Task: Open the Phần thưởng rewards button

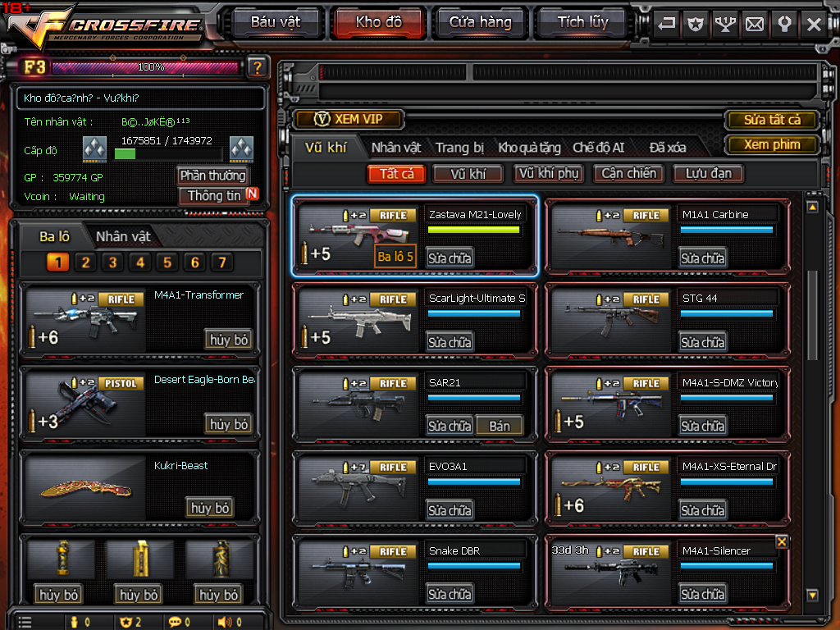Action: pyautogui.click(x=212, y=176)
